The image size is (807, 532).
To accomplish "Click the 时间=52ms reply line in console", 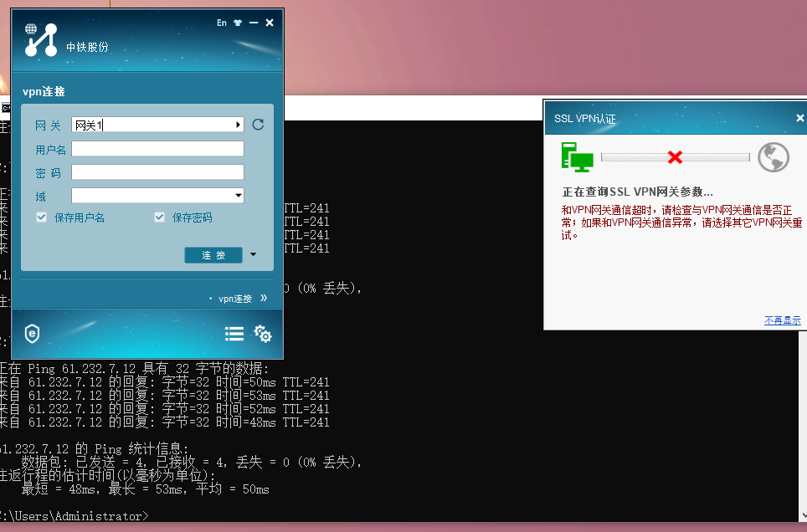I will [164, 409].
